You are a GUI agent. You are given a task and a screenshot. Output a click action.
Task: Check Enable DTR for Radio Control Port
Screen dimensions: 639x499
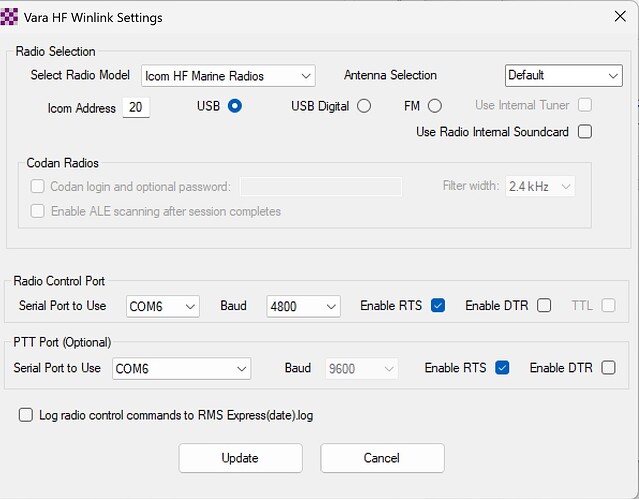[544, 306]
